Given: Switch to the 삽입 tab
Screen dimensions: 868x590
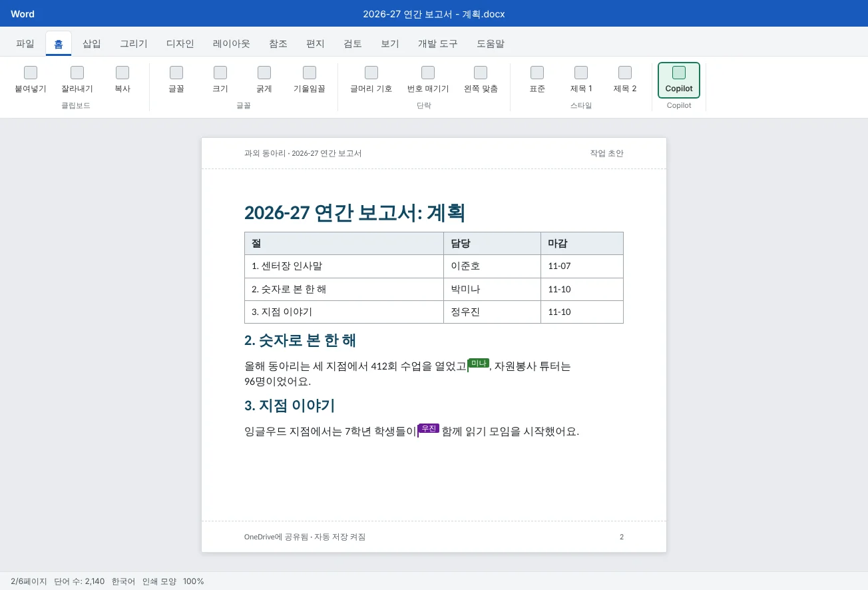Looking at the screenshot, I should [92, 44].
